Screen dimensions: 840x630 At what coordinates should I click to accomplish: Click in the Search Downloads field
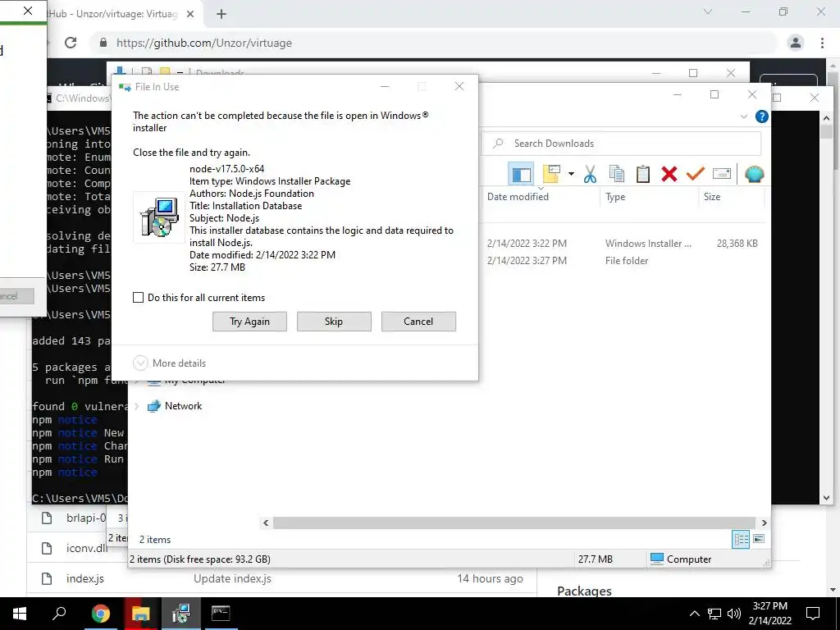pos(622,143)
